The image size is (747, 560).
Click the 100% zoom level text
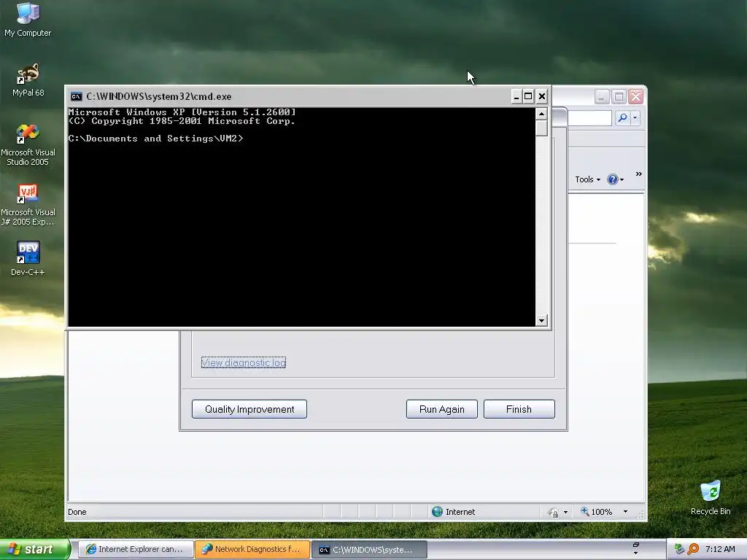(602, 512)
